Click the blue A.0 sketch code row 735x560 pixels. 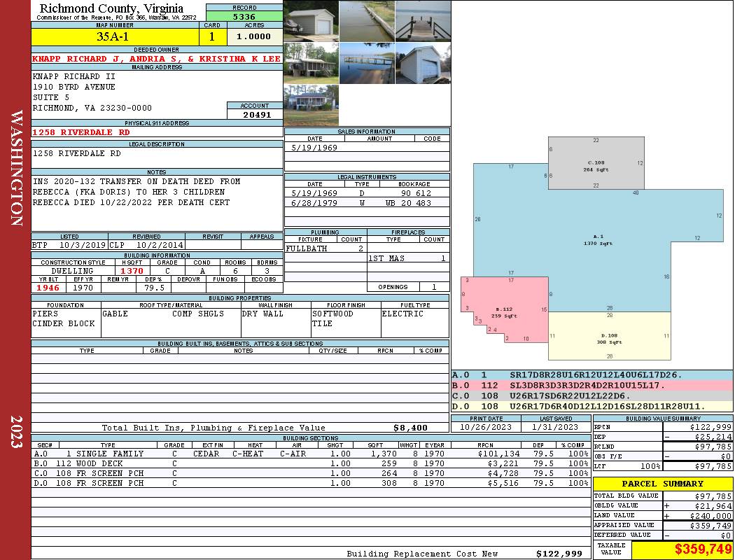pos(592,375)
